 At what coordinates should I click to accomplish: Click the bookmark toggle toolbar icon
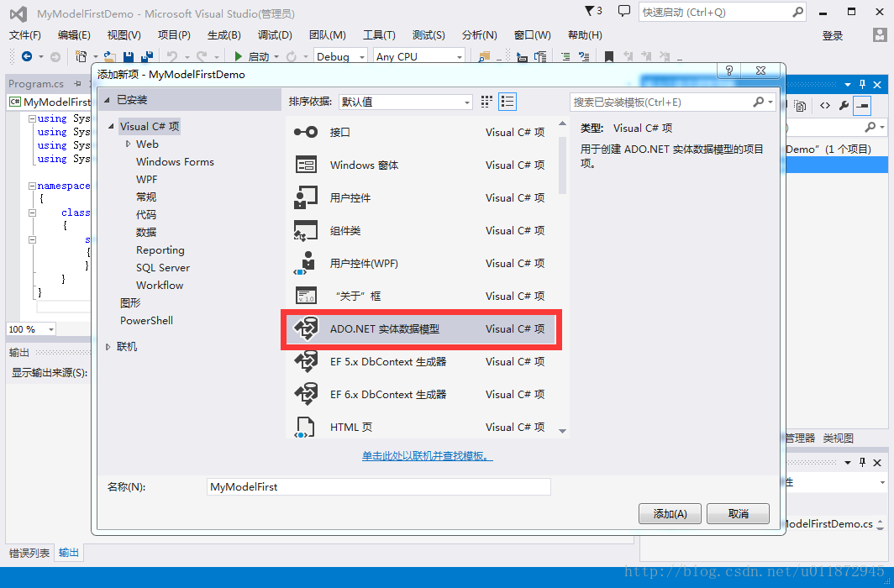609,56
